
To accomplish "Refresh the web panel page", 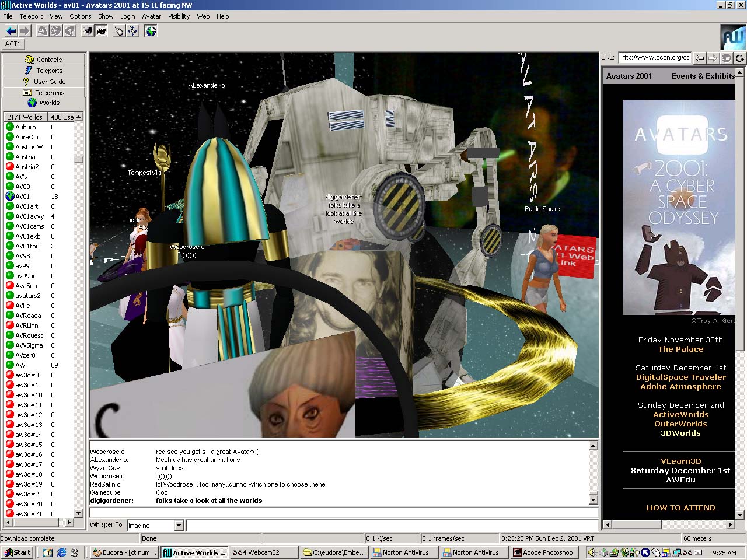I will pyautogui.click(x=739, y=58).
